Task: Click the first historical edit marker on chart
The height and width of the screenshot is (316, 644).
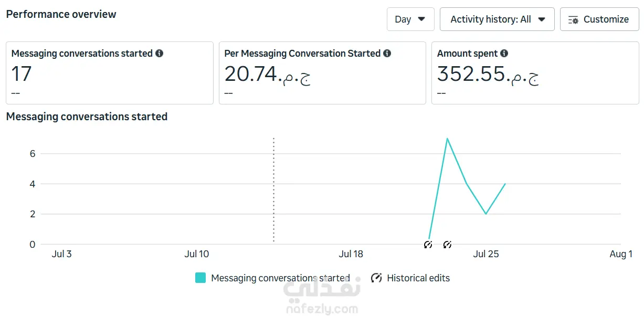Action: pyautogui.click(x=428, y=245)
